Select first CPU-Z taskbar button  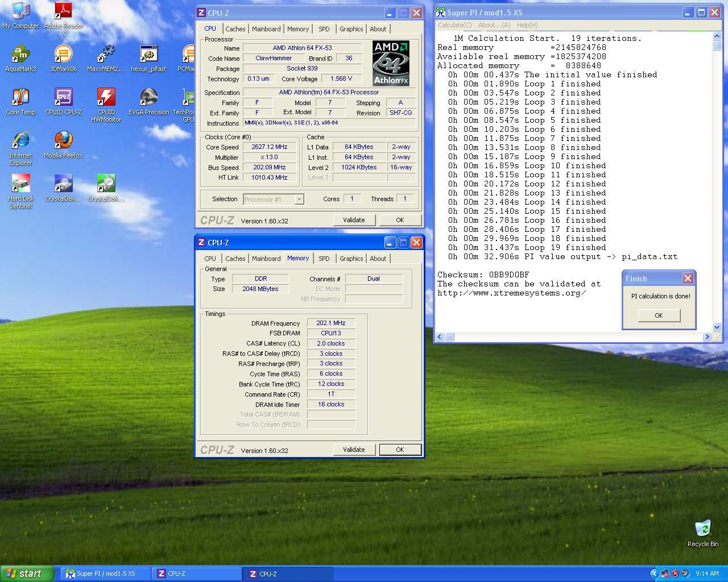197,573
